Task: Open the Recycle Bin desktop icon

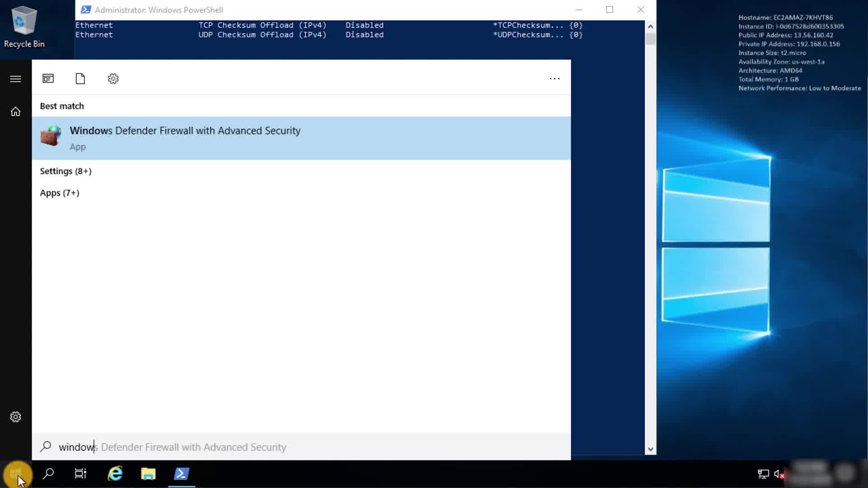Action: pyautogui.click(x=24, y=27)
